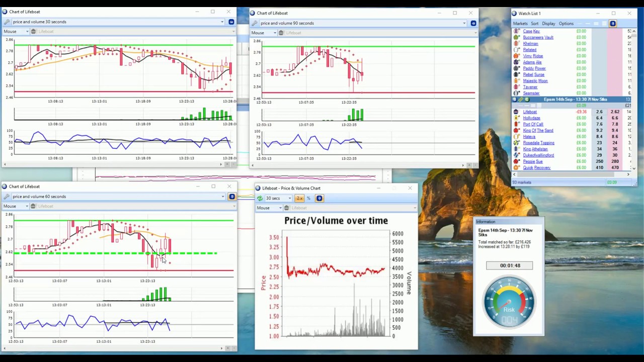
Task: Toggle pin icon in Watch List toolbar
Action: tap(613, 24)
